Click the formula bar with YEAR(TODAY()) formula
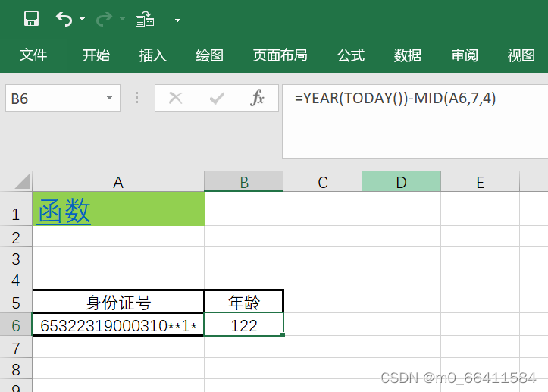Screen dimensions: 548x392 pos(415,121)
